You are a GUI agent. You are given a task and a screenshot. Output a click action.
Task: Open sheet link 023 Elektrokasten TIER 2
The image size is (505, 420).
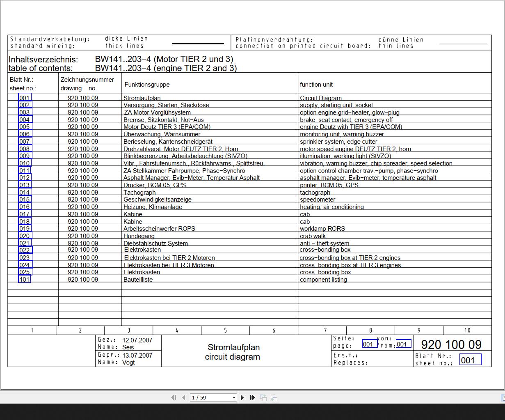(25, 258)
